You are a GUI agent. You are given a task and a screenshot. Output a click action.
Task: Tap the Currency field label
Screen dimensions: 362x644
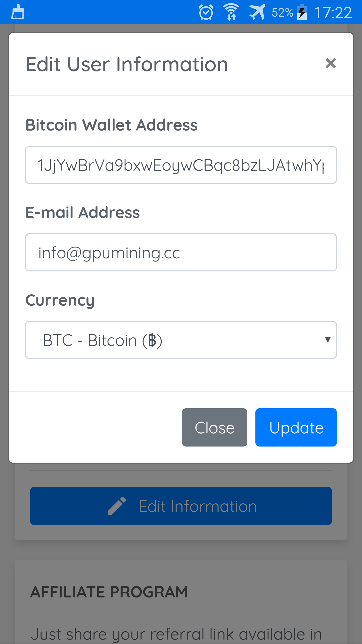(x=60, y=301)
